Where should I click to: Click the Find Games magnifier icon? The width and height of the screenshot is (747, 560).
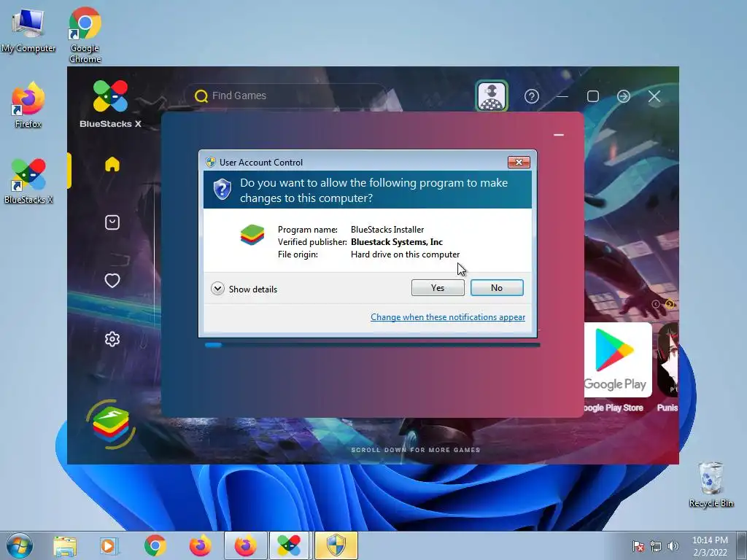click(201, 96)
